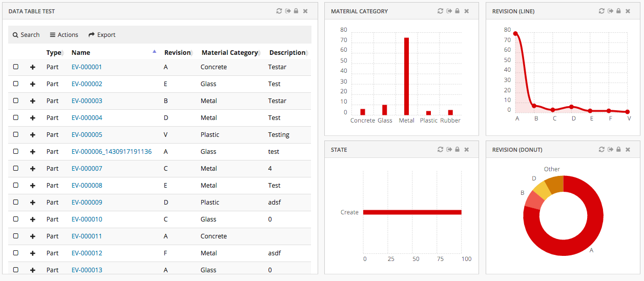Lock the Revision (Donut) panel
Viewport: 644px width, 281px height.
pyautogui.click(x=618, y=149)
